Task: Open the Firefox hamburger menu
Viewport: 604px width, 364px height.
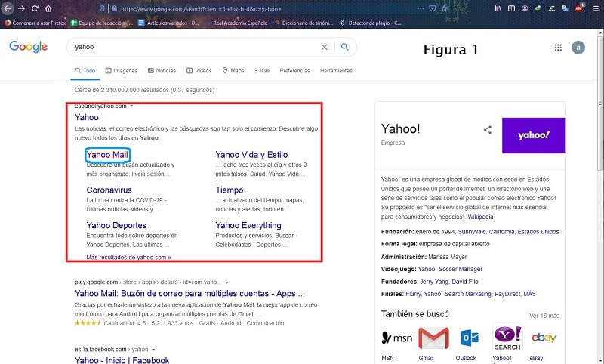Action: coord(596,8)
